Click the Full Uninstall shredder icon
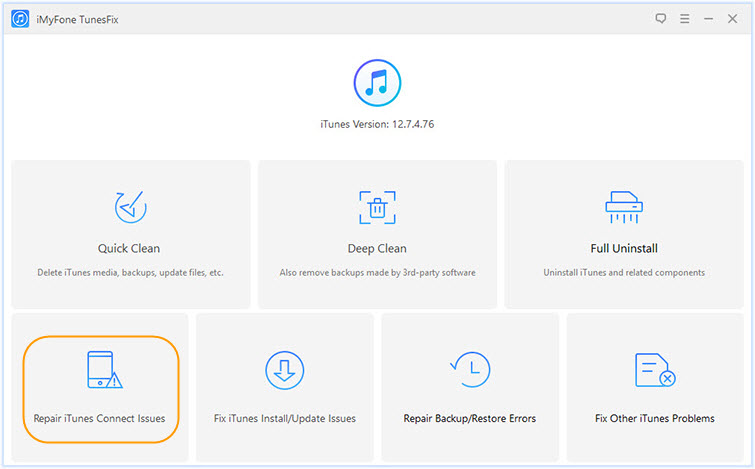This screenshot has width=755, height=469. (624, 207)
